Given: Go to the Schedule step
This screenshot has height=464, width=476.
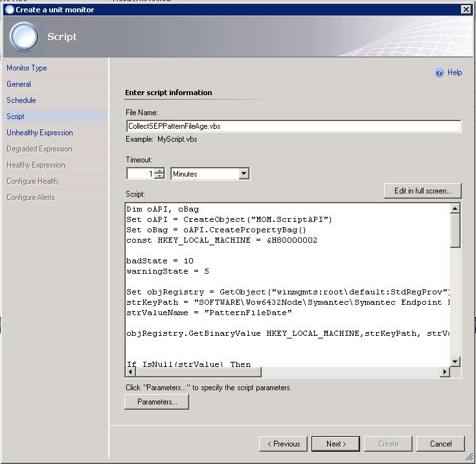Looking at the screenshot, I should tap(21, 100).
